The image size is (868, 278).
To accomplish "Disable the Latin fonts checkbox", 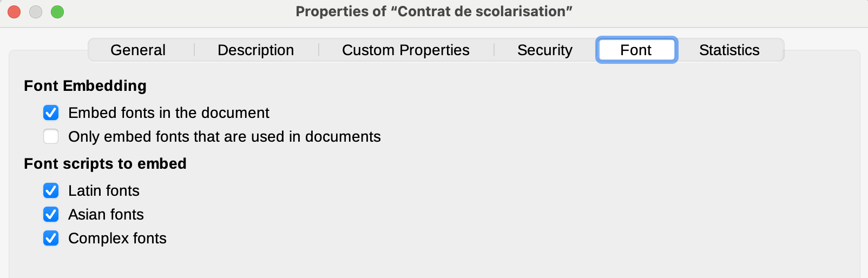I will [x=51, y=190].
